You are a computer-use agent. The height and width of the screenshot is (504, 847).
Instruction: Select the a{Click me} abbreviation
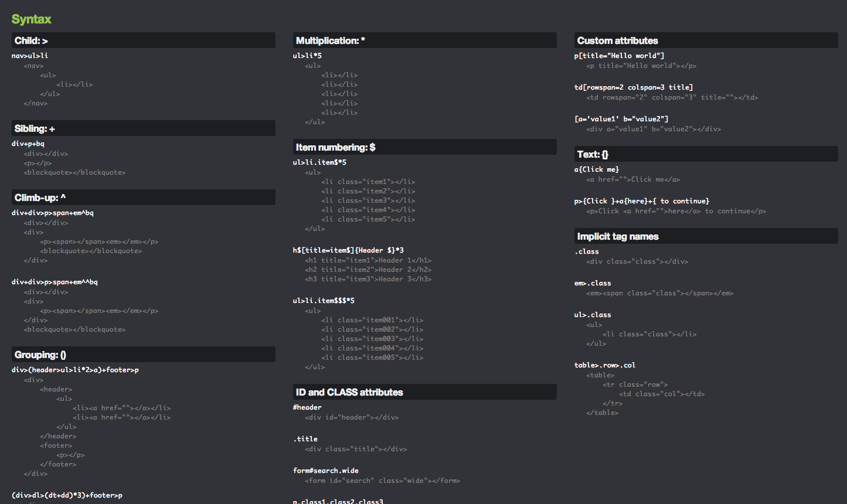click(597, 169)
